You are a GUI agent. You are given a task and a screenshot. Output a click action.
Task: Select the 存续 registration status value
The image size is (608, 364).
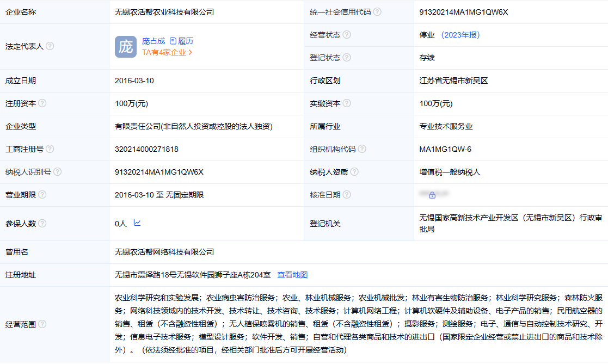click(x=427, y=58)
